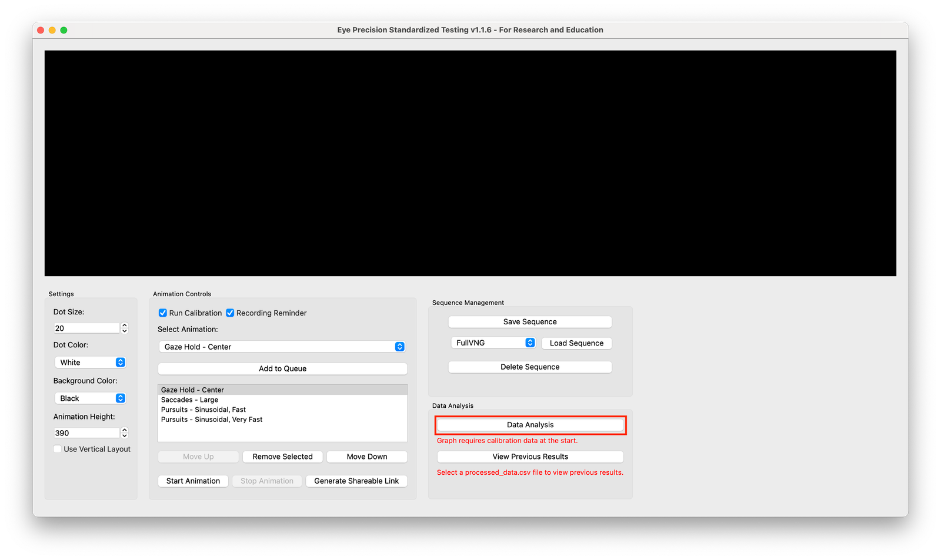
Task: Click the Generate Shareable Link button
Action: click(356, 481)
